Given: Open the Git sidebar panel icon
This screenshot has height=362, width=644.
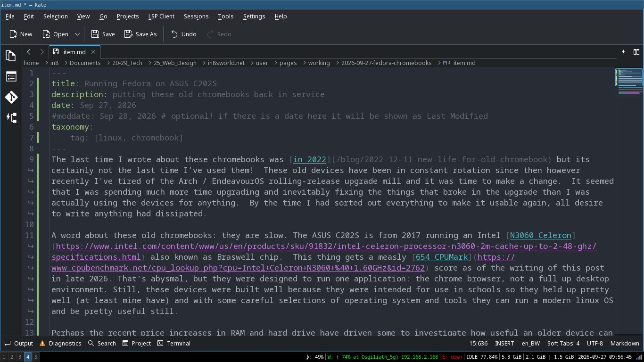Looking at the screenshot, I should [x=11, y=97].
